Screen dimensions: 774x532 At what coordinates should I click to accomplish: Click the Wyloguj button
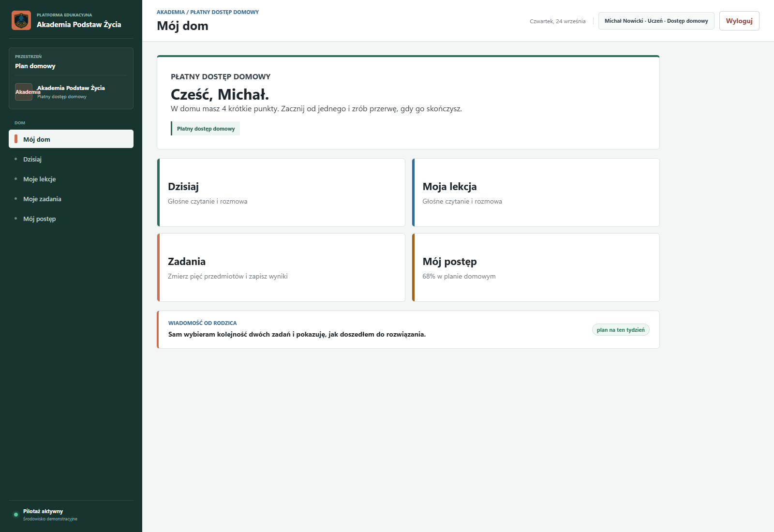point(739,21)
